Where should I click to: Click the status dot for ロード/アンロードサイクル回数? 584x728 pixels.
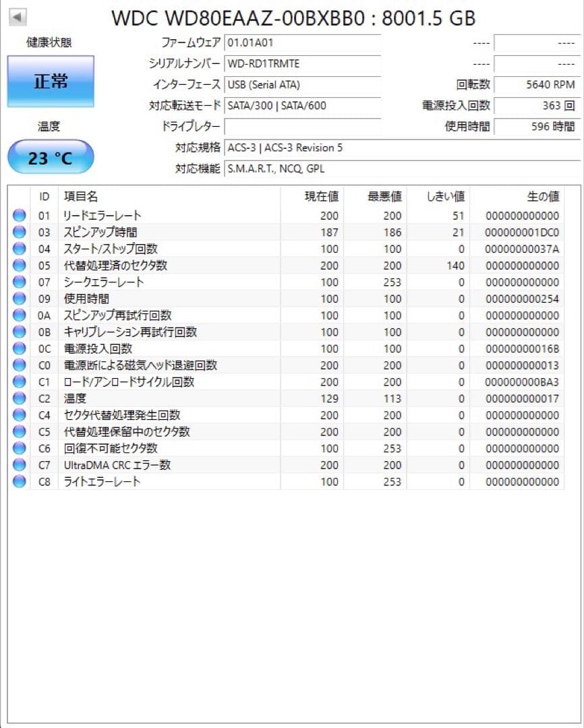point(20,382)
